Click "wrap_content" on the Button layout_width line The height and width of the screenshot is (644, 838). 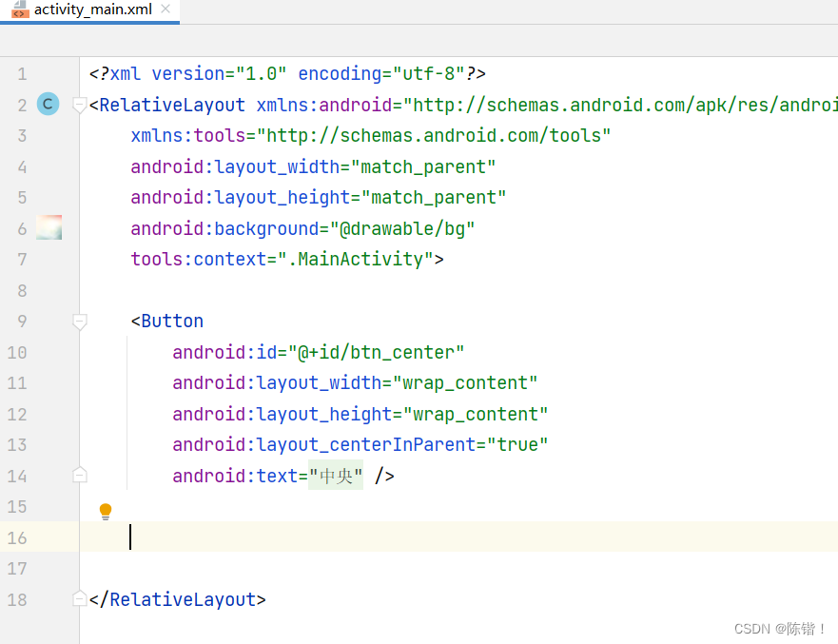pyautogui.click(x=465, y=383)
